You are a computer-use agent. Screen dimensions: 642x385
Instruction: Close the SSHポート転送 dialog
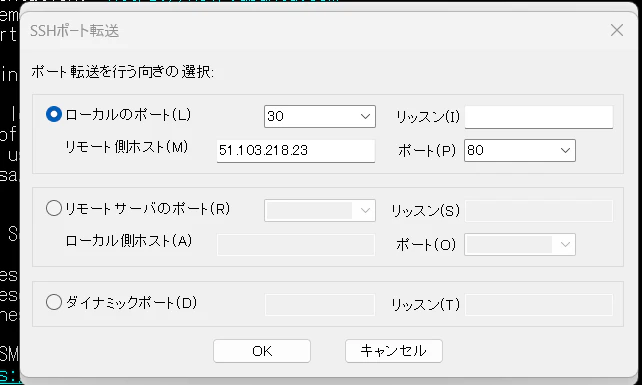point(617,30)
